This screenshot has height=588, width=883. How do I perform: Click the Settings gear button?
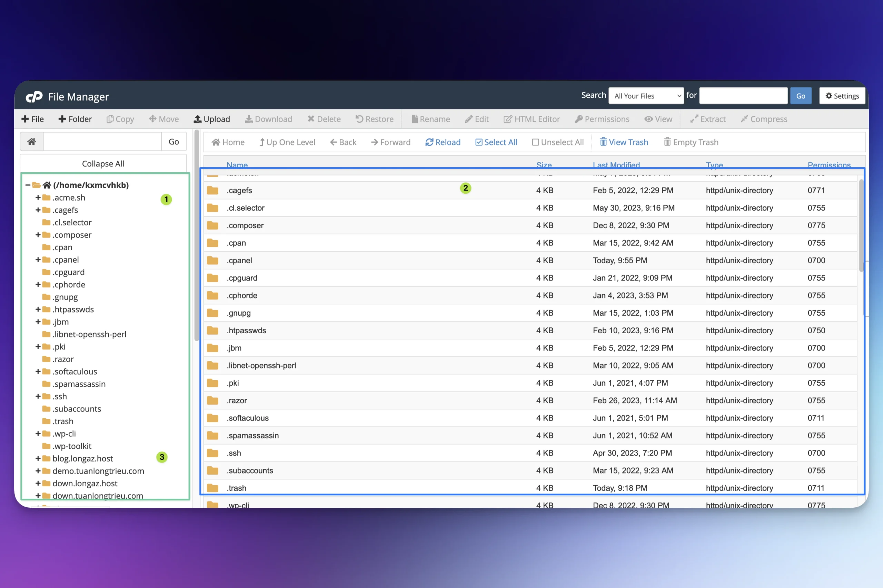(x=842, y=95)
